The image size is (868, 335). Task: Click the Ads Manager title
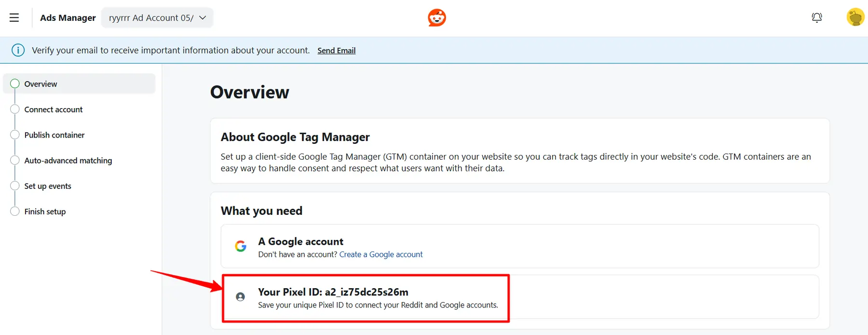coord(68,18)
